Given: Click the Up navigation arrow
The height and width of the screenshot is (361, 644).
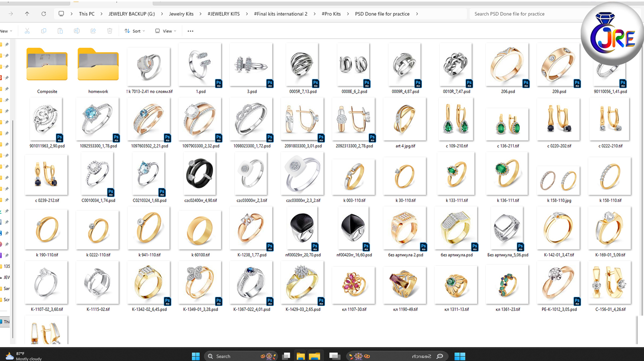Looking at the screenshot, I should pyautogui.click(x=27, y=14).
